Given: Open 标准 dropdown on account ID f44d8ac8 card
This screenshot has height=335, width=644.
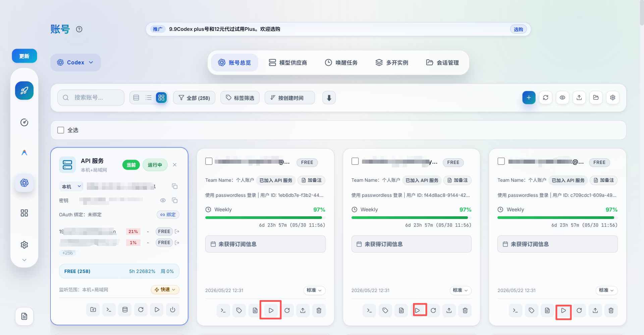Looking at the screenshot, I should (461, 290).
